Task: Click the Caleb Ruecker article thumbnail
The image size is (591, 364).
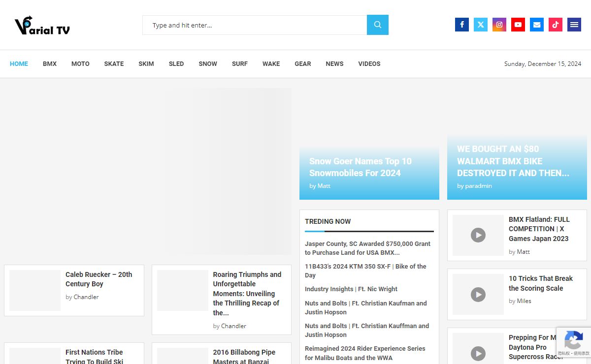Action: point(35,290)
